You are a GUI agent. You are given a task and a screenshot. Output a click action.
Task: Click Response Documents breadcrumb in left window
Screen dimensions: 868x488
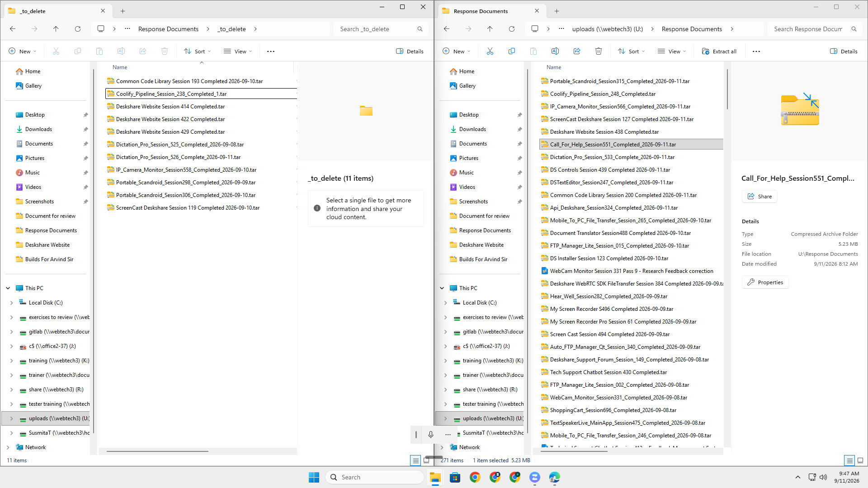tap(168, 29)
